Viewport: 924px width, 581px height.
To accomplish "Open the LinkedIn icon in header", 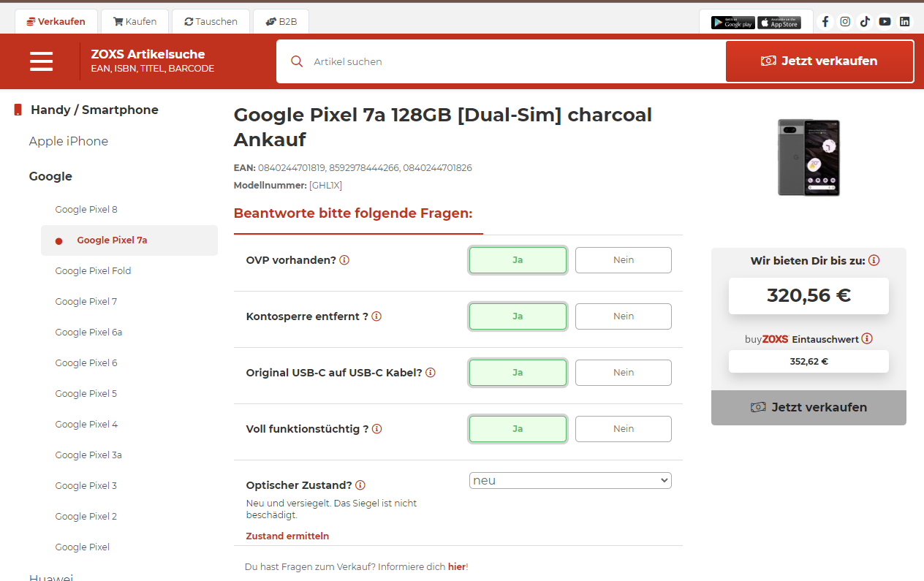I will 905,21.
